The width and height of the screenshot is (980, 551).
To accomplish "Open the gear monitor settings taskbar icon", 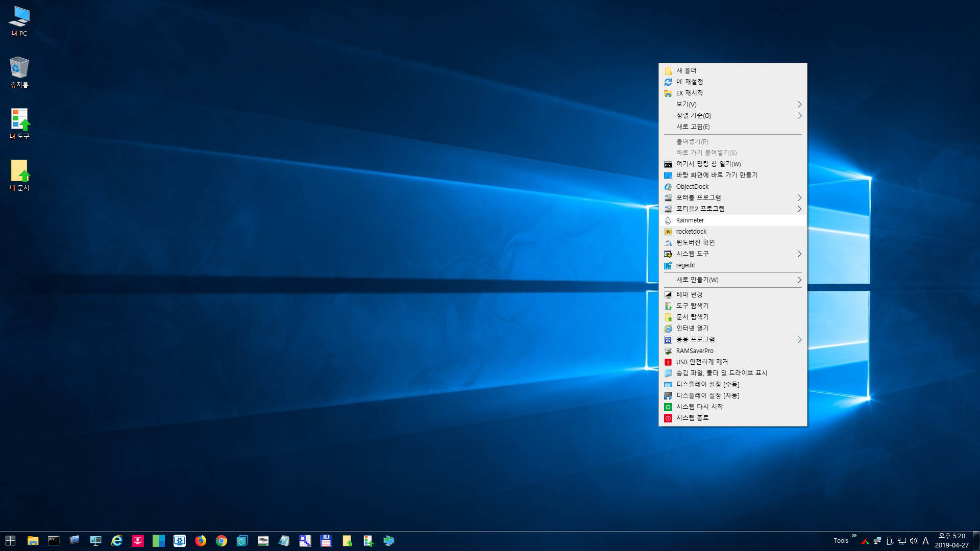I will tap(180, 541).
